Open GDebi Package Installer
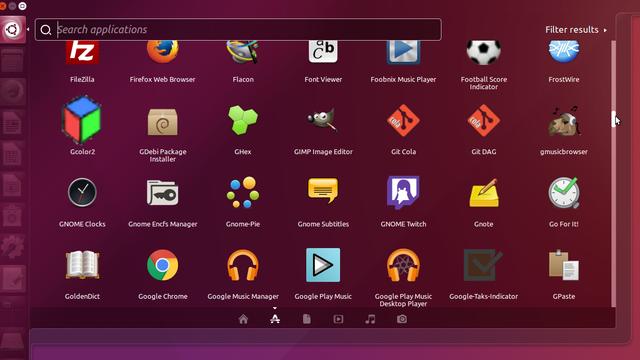The width and height of the screenshot is (640, 360). tap(162, 122)
